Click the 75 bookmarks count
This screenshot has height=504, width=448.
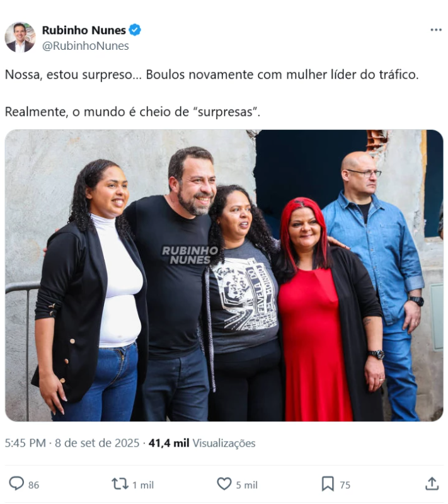(x=345, y=485)
